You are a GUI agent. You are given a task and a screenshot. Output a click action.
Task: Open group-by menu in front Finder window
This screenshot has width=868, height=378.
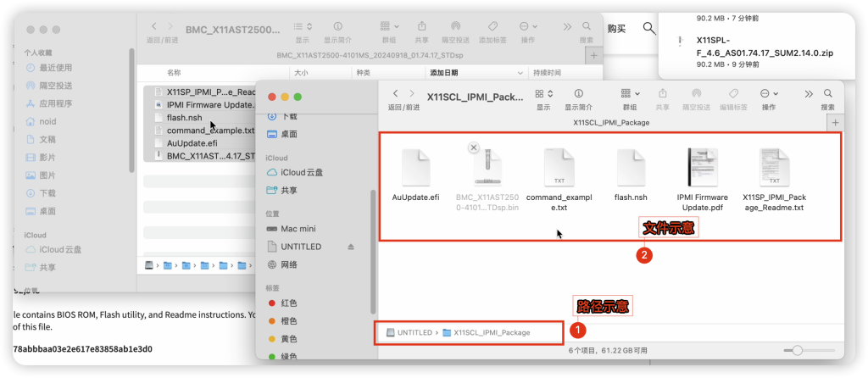[630, 93]
